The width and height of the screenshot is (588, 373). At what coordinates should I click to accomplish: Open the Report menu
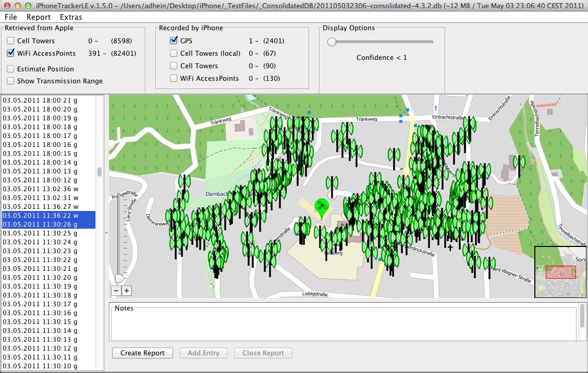38,17
